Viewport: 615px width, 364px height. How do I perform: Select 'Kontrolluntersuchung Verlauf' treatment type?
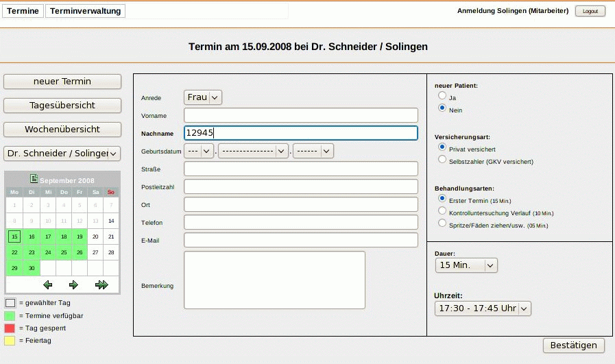(x=442, y=211)
